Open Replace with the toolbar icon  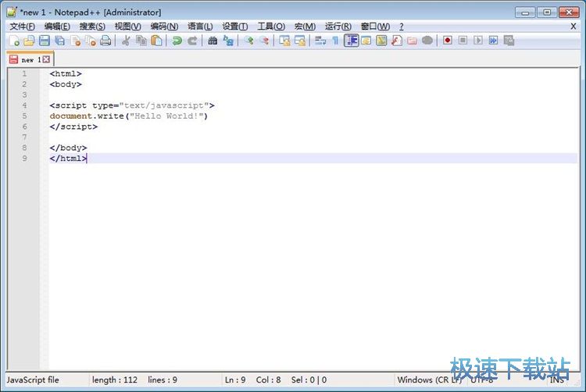228,41
